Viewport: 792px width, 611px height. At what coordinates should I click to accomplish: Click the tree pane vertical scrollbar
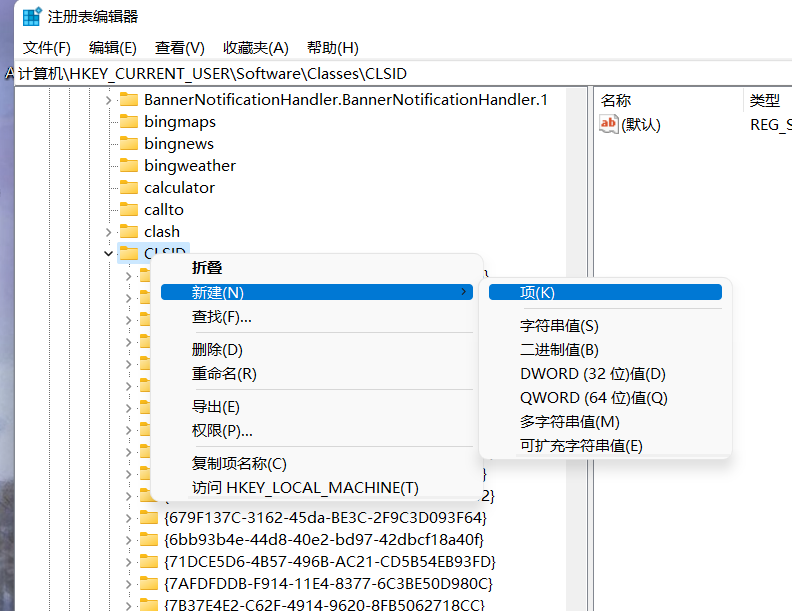[576, 348]
